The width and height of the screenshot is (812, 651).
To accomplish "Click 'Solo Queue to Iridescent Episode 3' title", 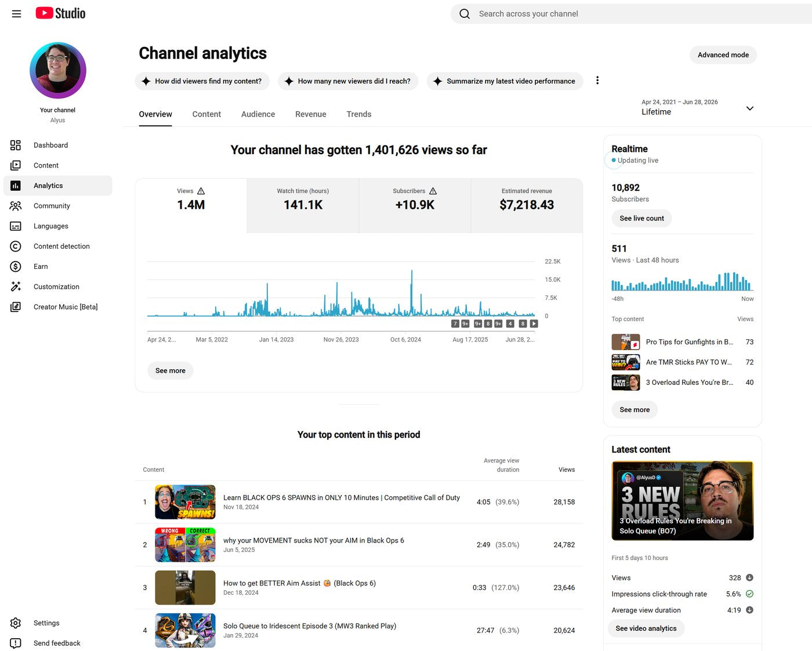I will pos(310,626).
